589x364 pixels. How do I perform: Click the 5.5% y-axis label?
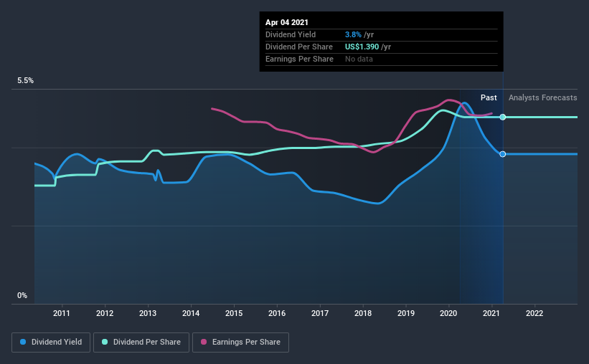[x=25, y=81]
